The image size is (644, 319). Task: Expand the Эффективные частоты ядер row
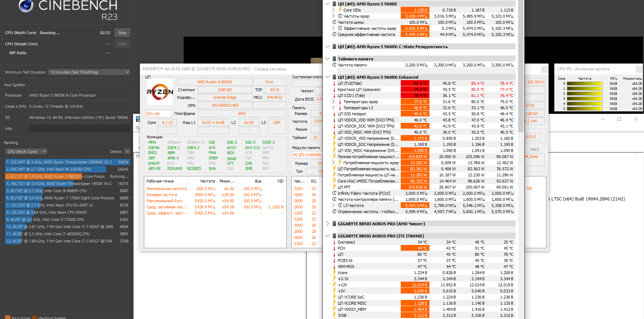(x=333, y=28)
